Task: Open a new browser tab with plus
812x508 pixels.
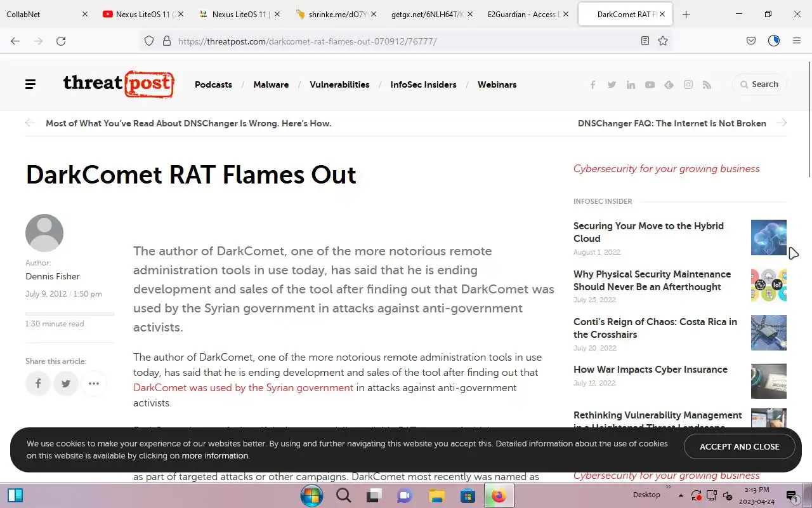Action: [x=686, y=14]
